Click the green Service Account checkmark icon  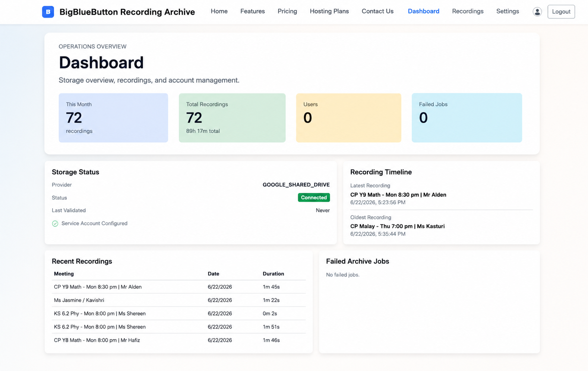55,223
